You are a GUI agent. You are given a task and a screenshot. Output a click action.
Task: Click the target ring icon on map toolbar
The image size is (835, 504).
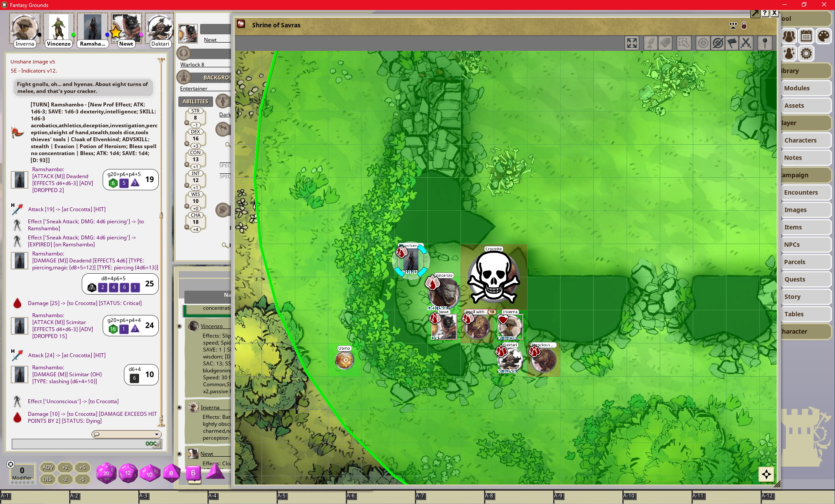[703, 43]
